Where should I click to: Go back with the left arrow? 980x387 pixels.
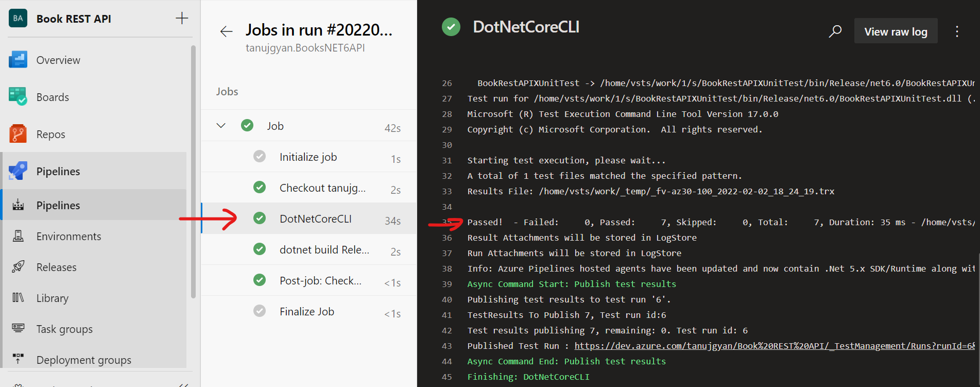coord(226,31)
